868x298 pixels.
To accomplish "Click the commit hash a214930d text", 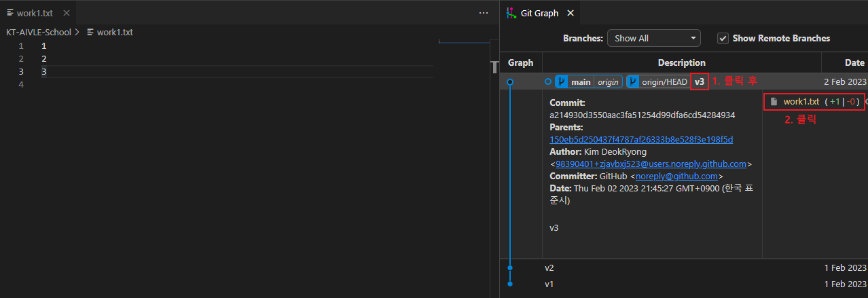I will (x=643, y=115).
